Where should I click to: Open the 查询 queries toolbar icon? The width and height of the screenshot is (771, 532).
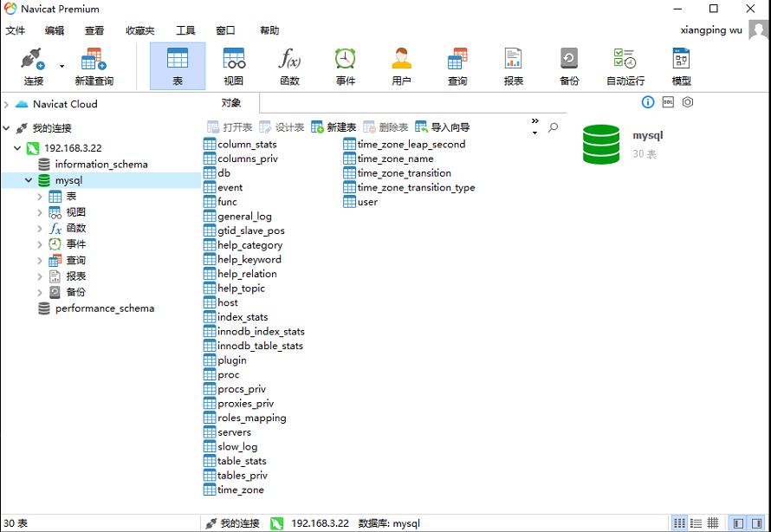457,67
